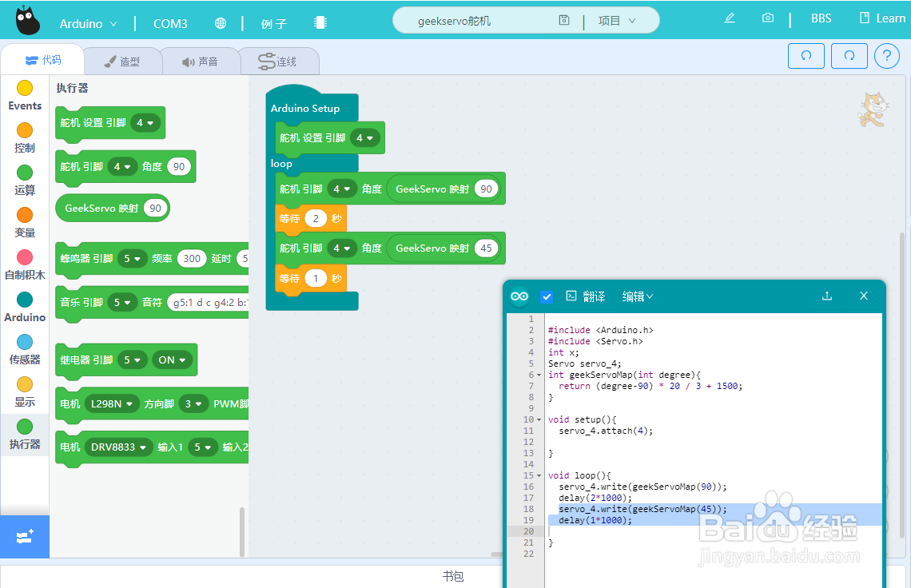Image resolution: width=911 pixels, height=588 pixels.
Task: Click the Arduino infinity logo in the code panel
Action: point(519,297)
